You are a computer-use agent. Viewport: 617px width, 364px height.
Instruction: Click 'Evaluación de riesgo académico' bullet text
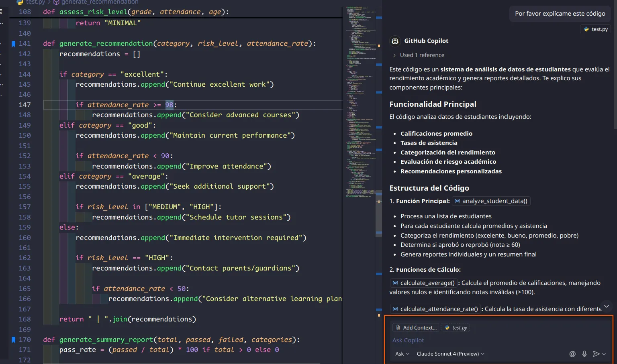pos(448,161)
